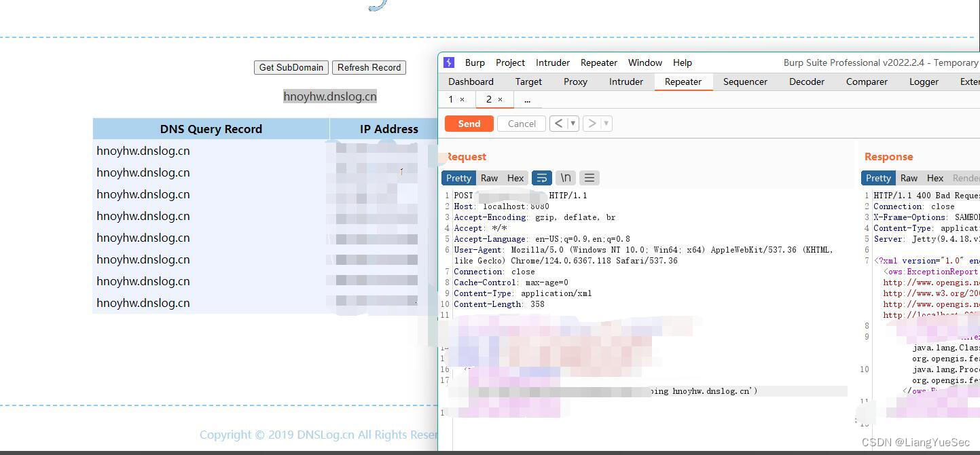
Task: Open the Repeater menu in the menu bar
Action: 599,62
